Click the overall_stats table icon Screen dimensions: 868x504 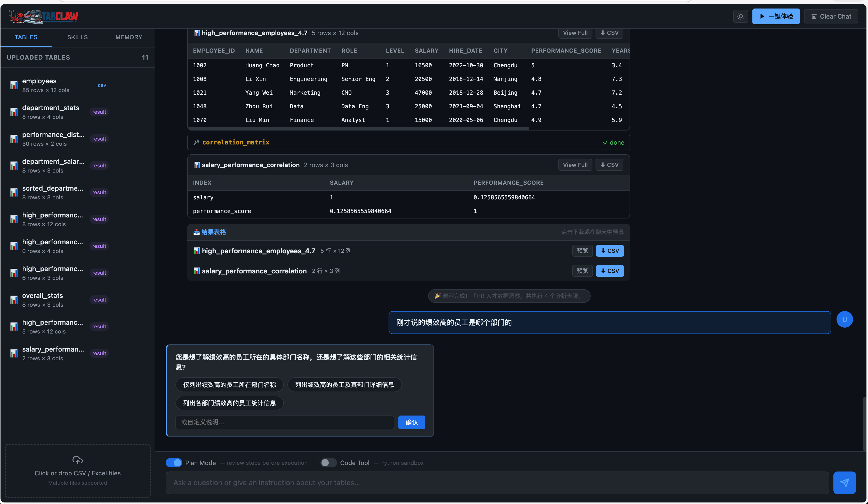click(14, 300)
